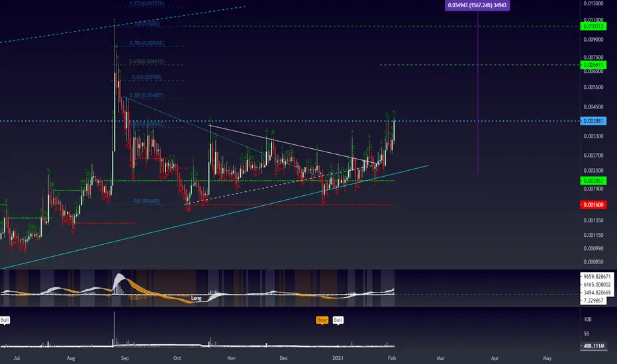Click the Nov date on the time axis

[x=231, y=358]
